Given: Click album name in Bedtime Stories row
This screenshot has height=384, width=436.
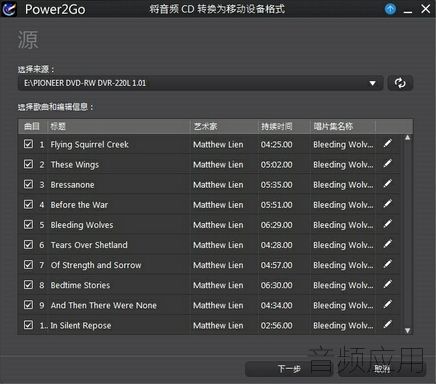Looking at the screenshot, I should pyautogui.click(x=343, y=285).
